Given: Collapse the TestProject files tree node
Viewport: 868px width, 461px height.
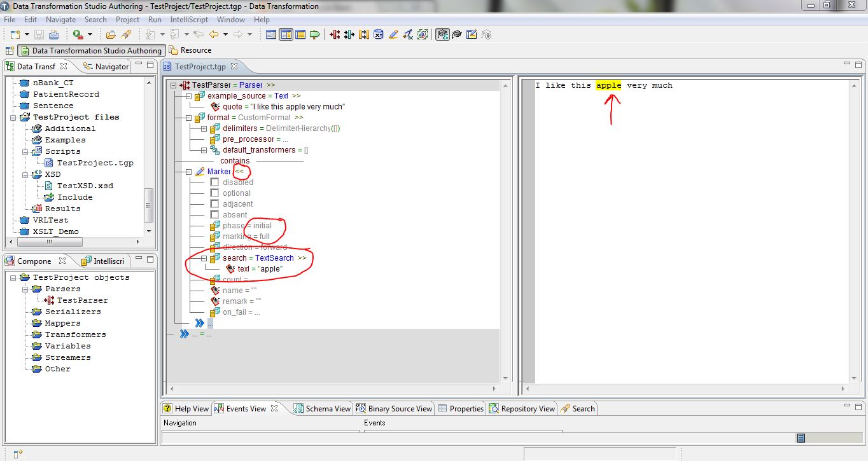Looking at the screenshot, I should 13,117.
